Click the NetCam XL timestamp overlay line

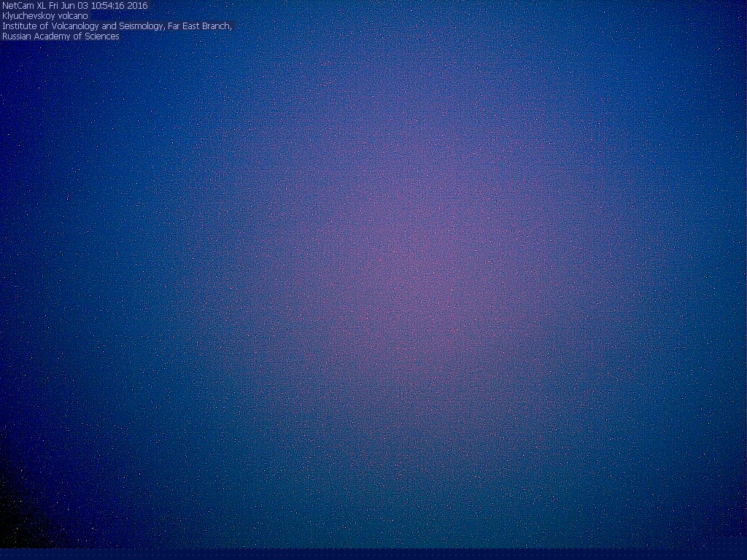(75, 6)
